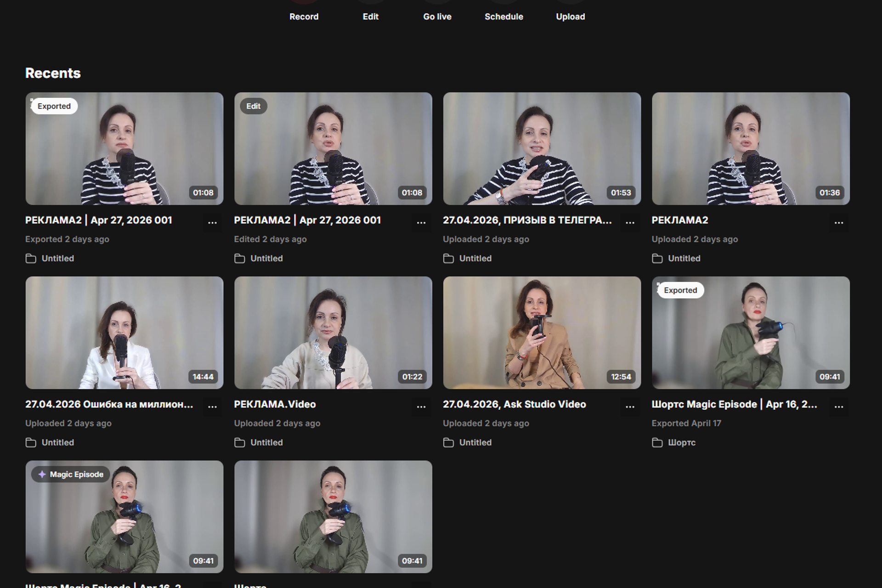Start a session with Go live
Image resolution: width=882 pixels, height=588 pixels.
pyautogui.click(x=437, y=17)
